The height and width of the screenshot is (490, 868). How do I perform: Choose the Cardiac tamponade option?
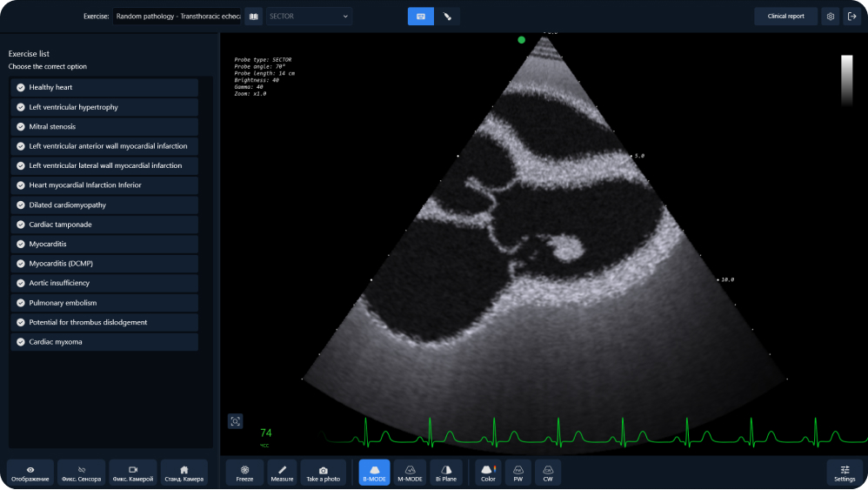pyautogui.click(x=104, y=225)
